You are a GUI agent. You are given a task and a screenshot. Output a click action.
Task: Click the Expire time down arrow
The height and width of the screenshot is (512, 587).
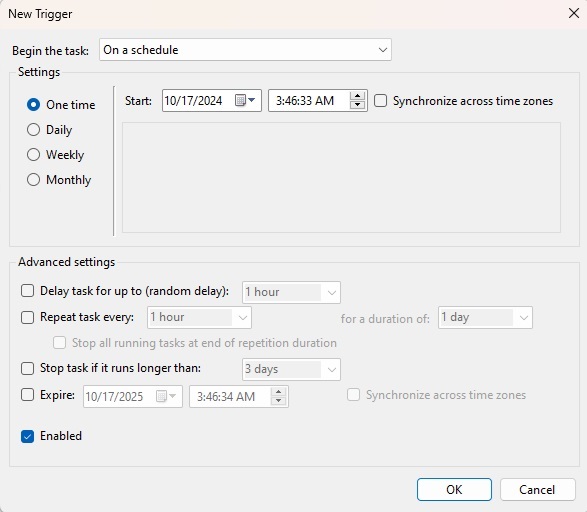[x=278, y=400]
